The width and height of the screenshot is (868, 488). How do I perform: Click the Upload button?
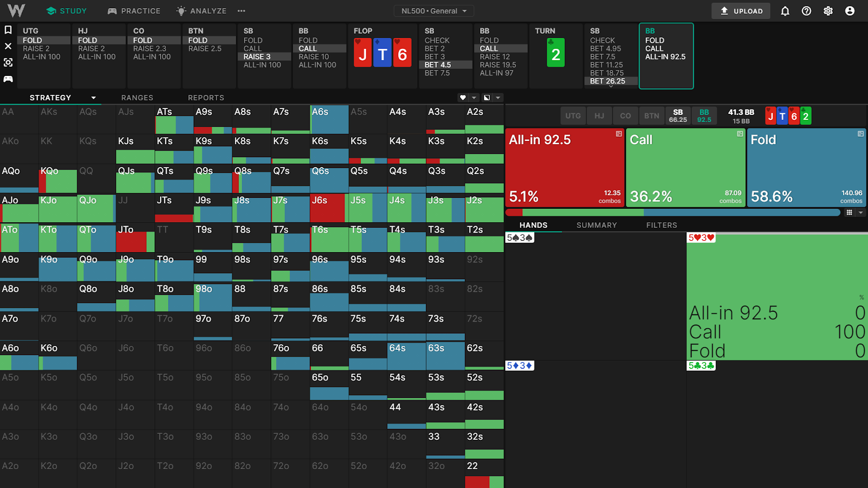(741, 11)
